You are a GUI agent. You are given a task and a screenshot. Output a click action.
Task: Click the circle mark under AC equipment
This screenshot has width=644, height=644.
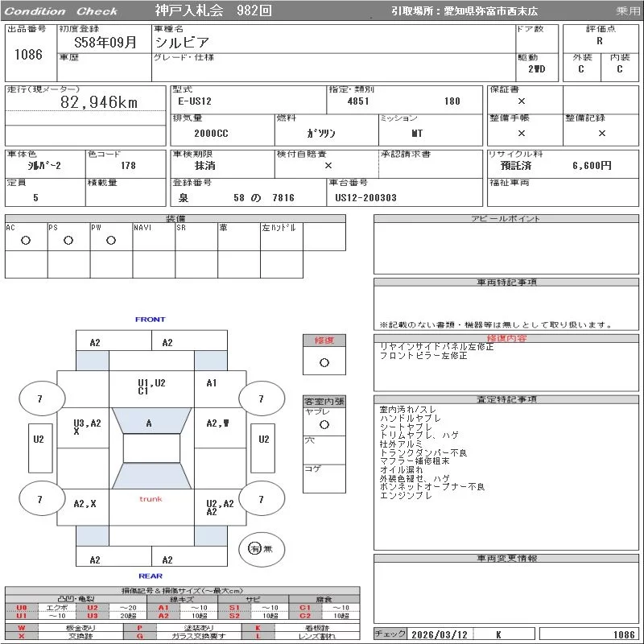[26, 241]
